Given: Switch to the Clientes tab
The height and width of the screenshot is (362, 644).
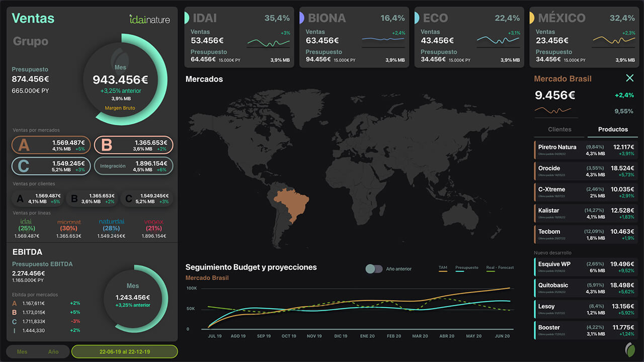Looking at the screenshot, I should point(559,129).
